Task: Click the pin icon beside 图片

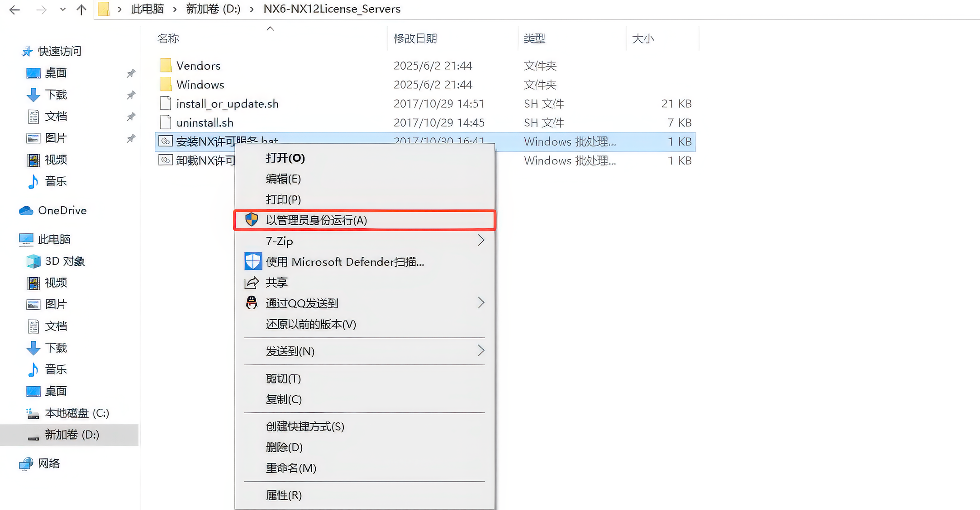Action: (131, 138)
